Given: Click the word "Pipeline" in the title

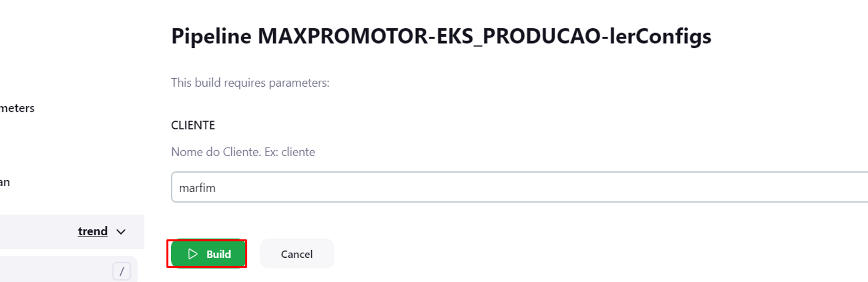Looking at the screenshot, I should tap(211, 36).
